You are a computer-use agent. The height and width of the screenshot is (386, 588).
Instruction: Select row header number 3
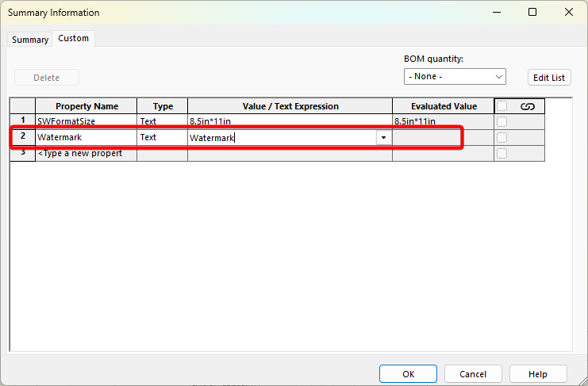pos(23,153)
